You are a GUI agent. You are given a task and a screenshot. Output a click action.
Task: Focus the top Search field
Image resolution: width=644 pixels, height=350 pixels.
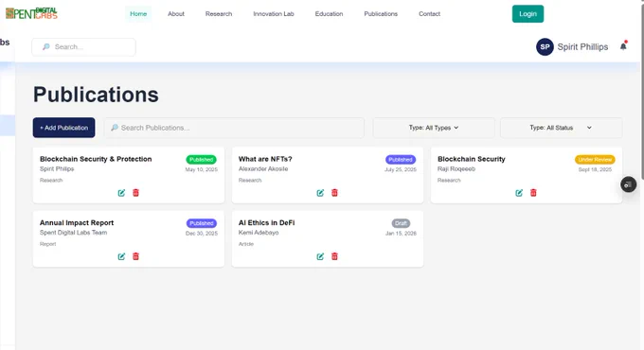pos(83,46)
